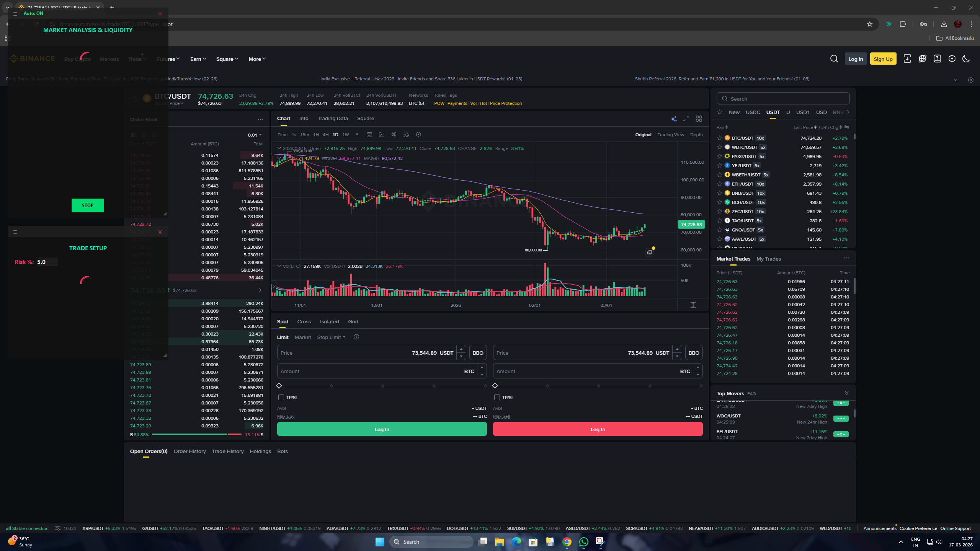Viewport: 980px width, 551px height.
Task: Toggle dark mode moon icon
Action: click(x=966, y=59)
